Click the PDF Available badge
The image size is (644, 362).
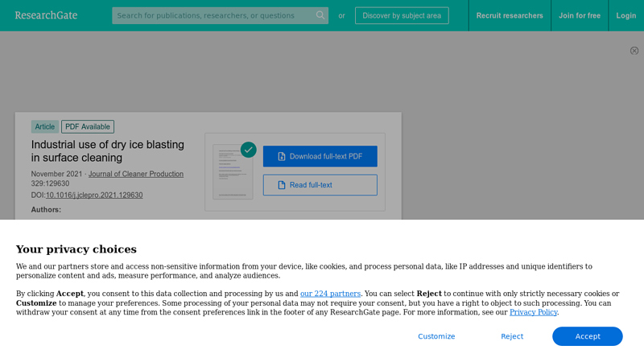(88, 127)
